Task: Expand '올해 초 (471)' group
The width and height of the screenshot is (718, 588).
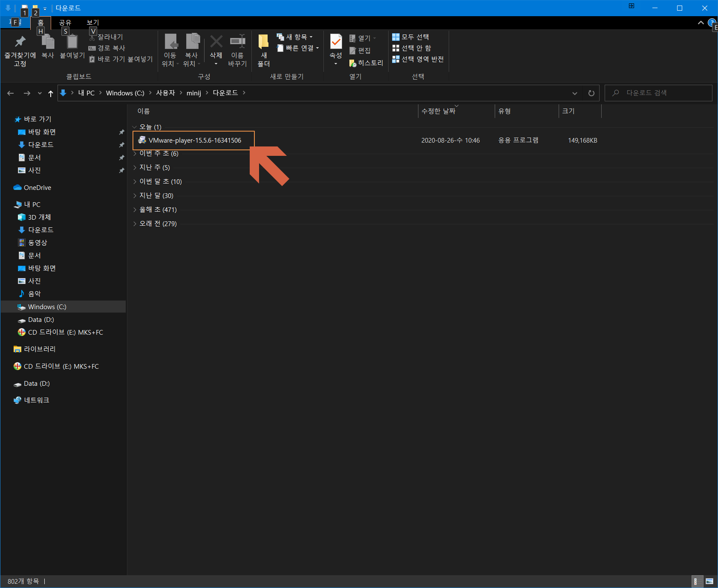Action: tap(135, 209)
